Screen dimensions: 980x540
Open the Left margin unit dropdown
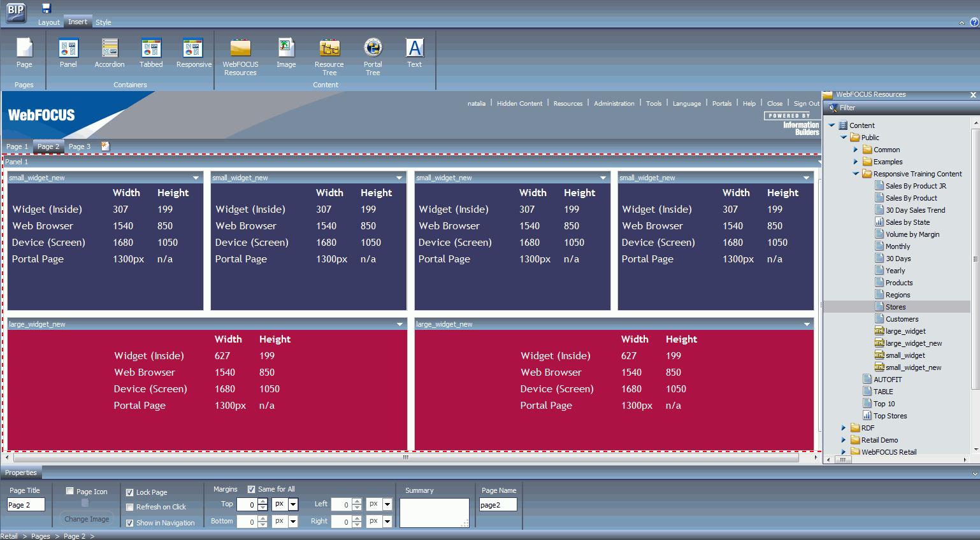[x=387, y=504]
